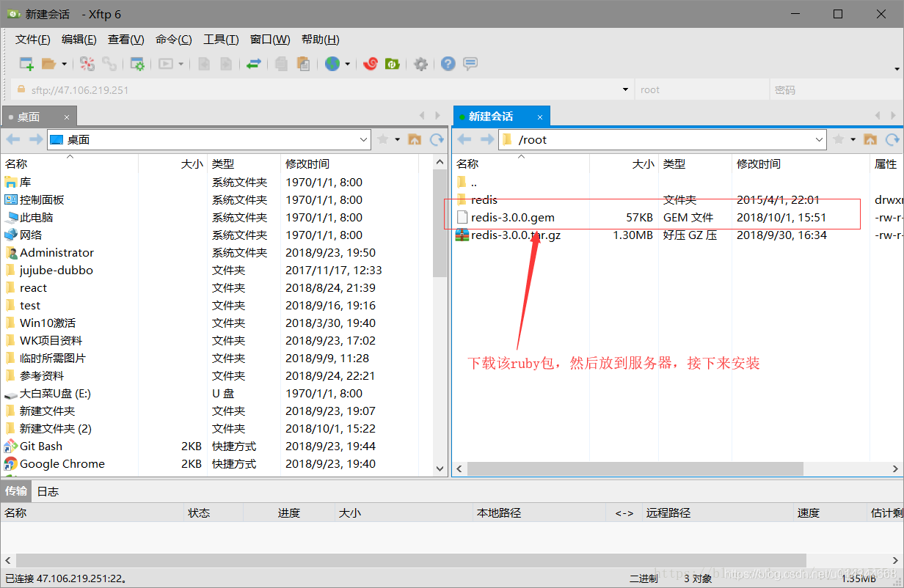Click the play transfer toolbar icon
The height and width of the screenshot is (588, 904).
[165, 64]
